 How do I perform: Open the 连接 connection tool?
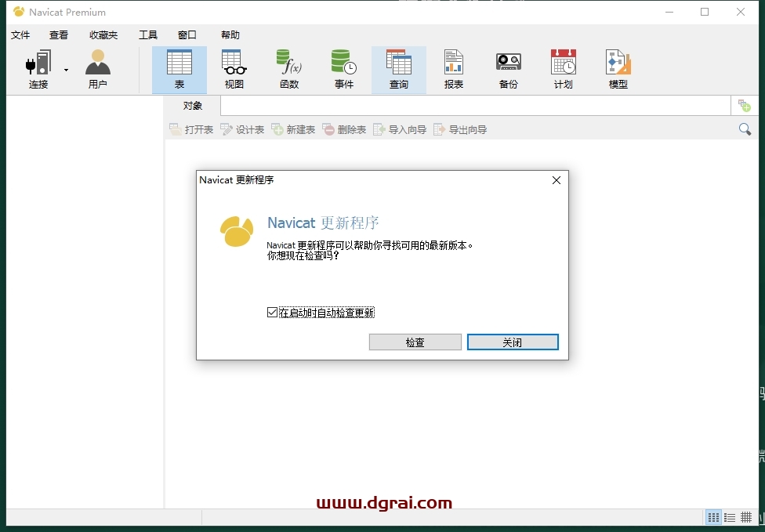pyautogui.click(x=38, y=69)
